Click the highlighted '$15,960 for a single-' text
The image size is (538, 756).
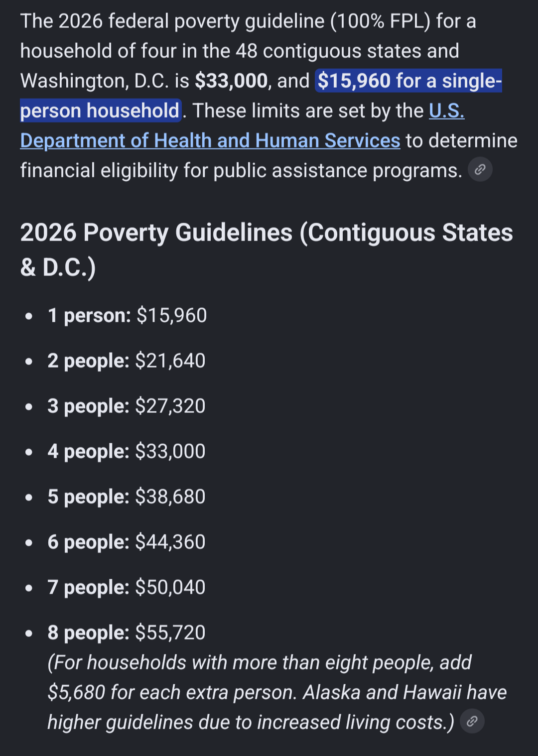tap(409, 81)
